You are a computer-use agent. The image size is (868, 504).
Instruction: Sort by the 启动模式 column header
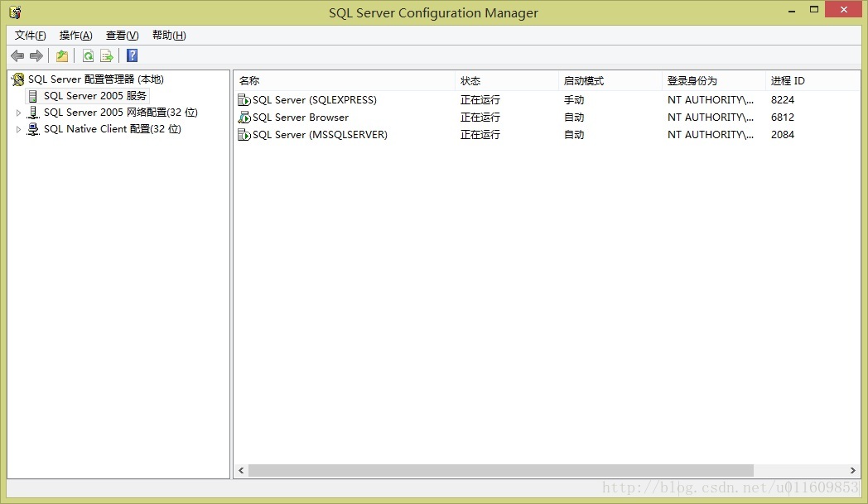point(610,81)
